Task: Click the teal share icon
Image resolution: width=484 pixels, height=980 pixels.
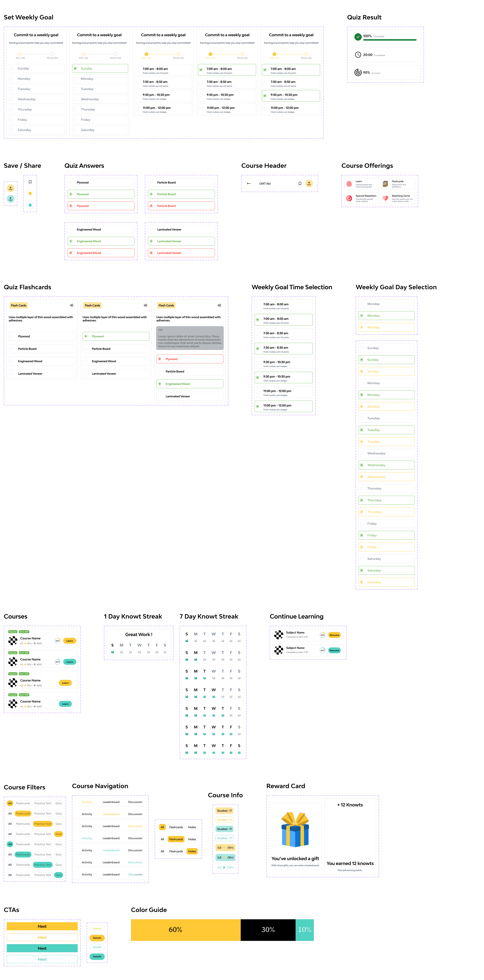Action: pos(11,199)
